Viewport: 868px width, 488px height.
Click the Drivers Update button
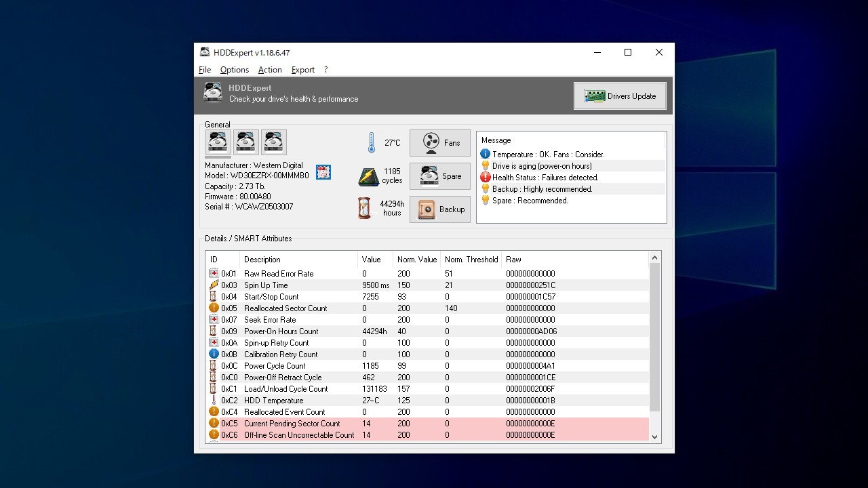pos(620,96)
